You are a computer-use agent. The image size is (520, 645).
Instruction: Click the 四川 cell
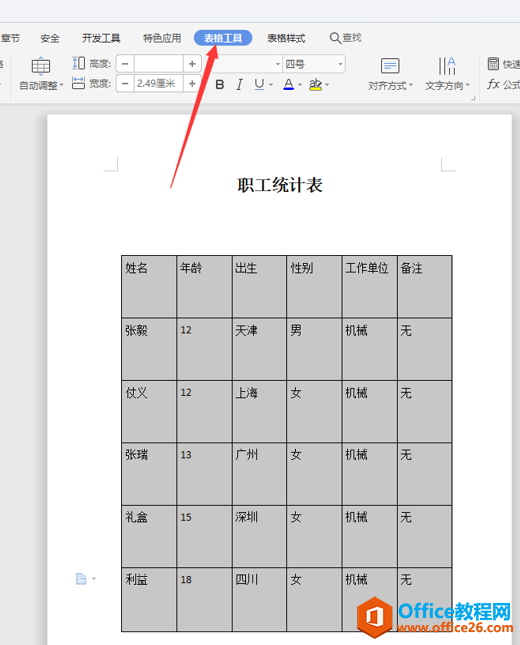[259, 599]
